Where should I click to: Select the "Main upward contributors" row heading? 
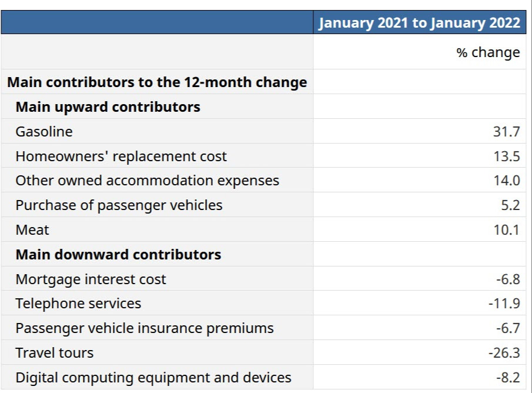[108, 107]
